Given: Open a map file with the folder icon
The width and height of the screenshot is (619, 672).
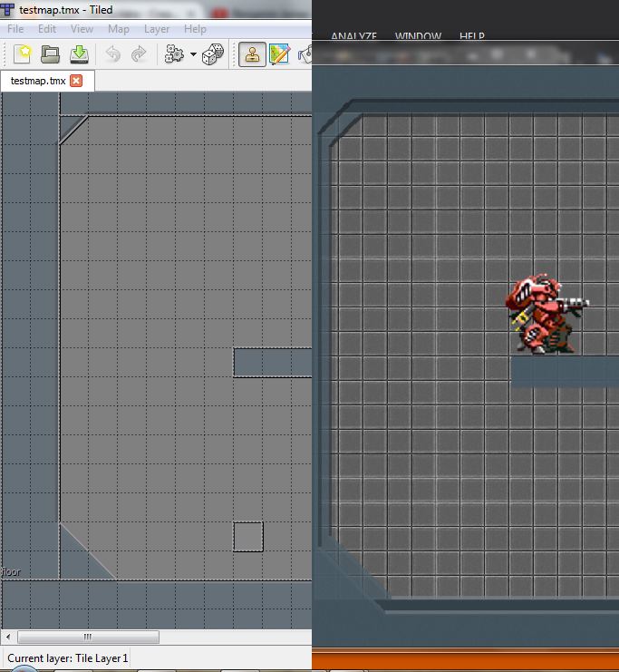Looking at the screenshot, I should click(50, 54).
